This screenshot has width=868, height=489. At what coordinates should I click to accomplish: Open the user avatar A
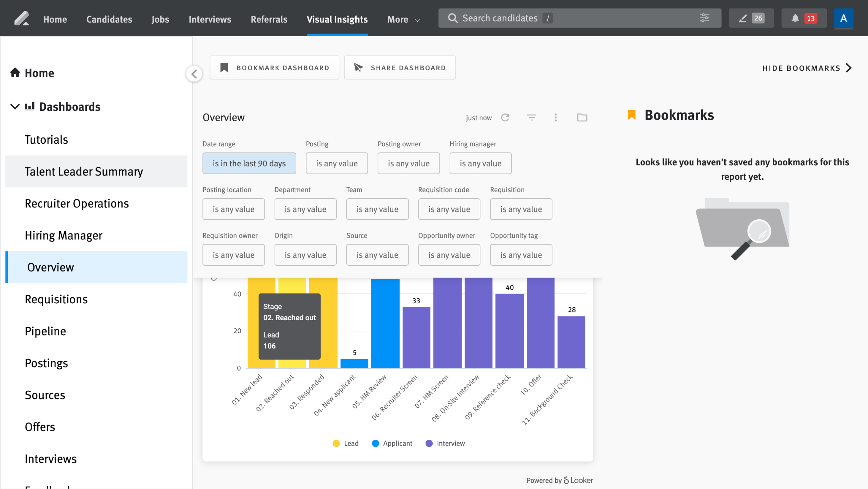[x=843, y=18]
